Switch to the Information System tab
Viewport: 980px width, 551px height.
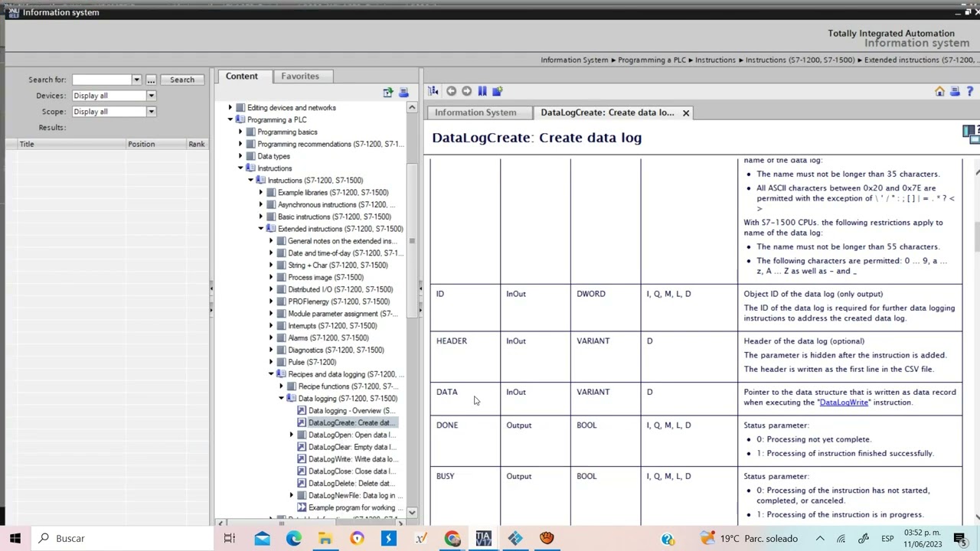click(475, 112)
